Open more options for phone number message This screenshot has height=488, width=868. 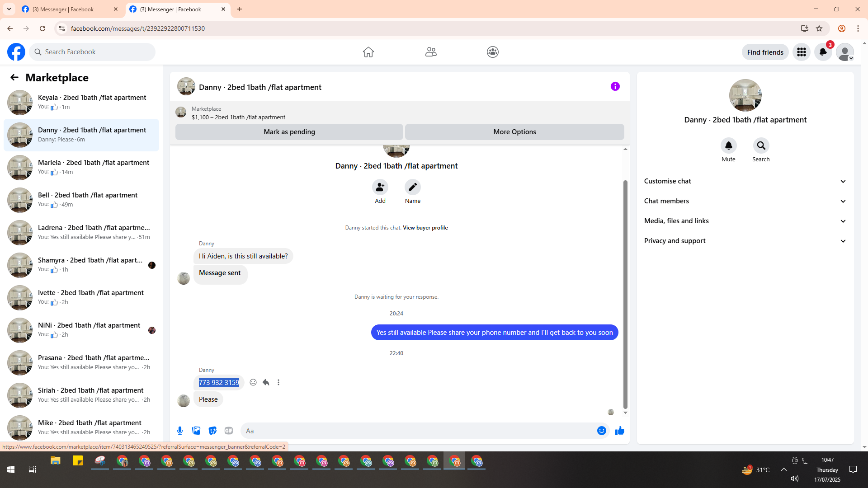278,382
